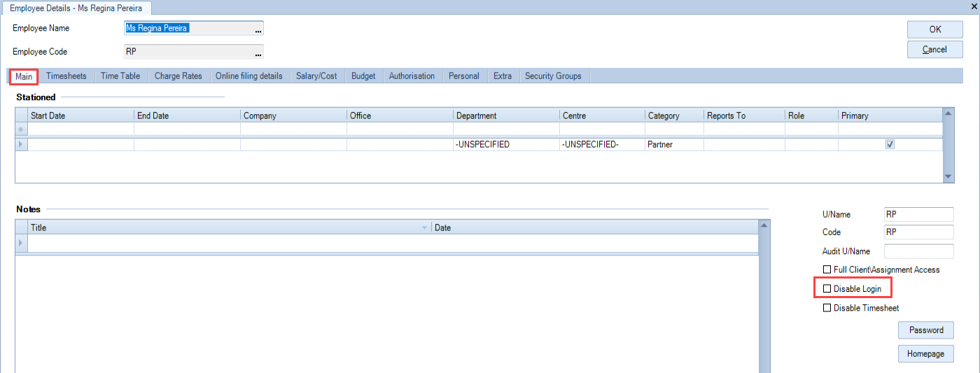Open the Personal tab

[x=464, y=76]
